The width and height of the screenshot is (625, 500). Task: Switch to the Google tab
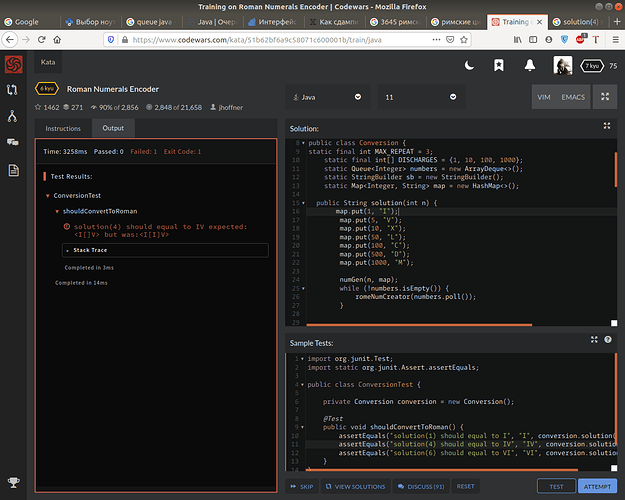pyautogui.click(x=30, y=22)
